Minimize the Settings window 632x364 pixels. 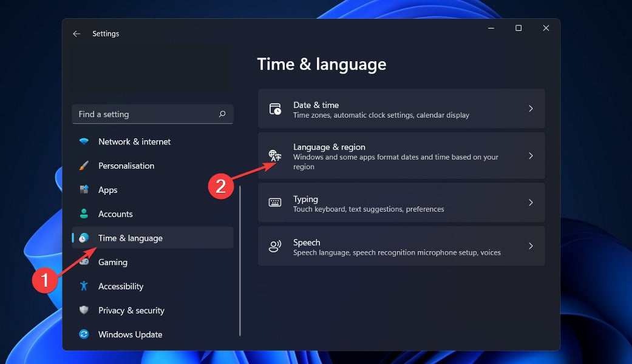coord(491,28)
